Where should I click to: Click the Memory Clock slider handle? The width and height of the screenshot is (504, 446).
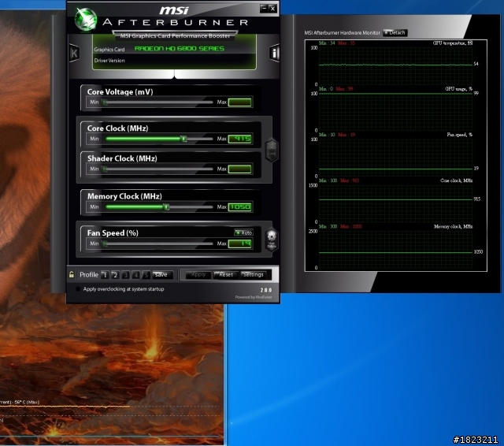point(166,207)
